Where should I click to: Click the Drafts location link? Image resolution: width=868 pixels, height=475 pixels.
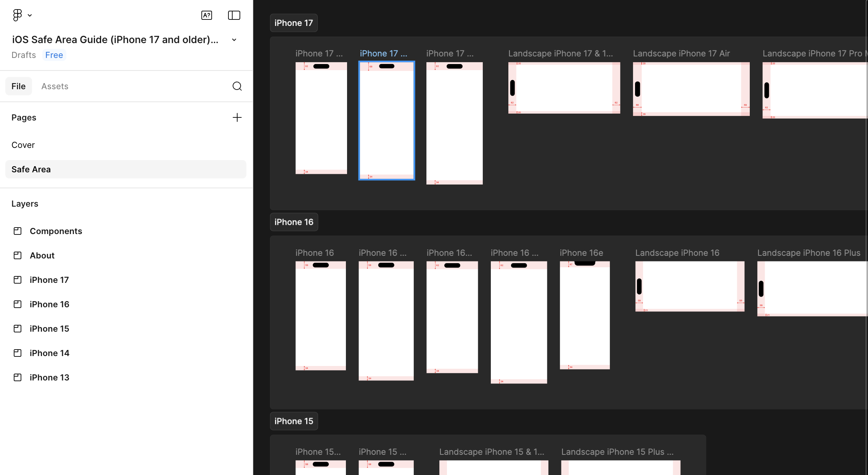(24, 55)
